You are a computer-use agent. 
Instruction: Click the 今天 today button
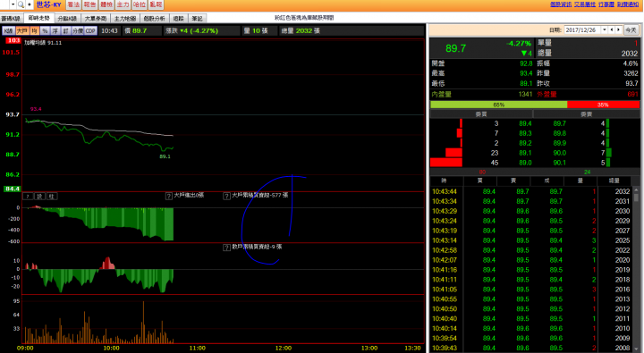tap(631, 30)
